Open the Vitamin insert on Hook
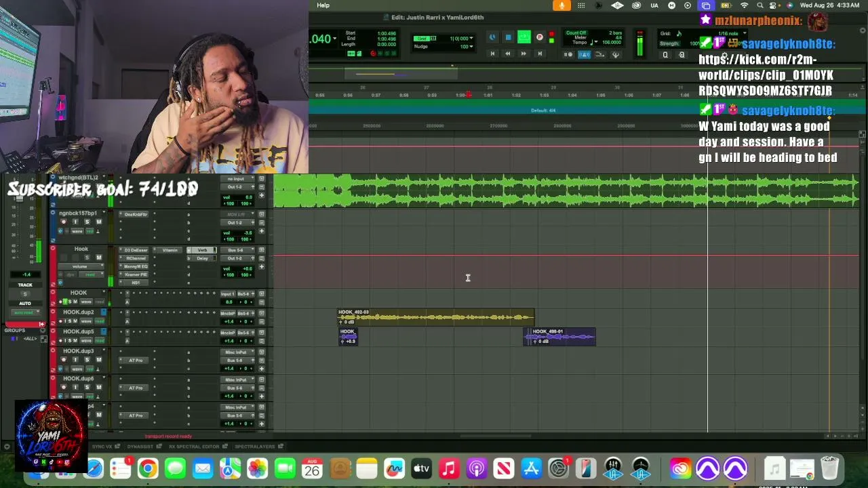Viewport: 868px width, 488px height. pos(170,250)
